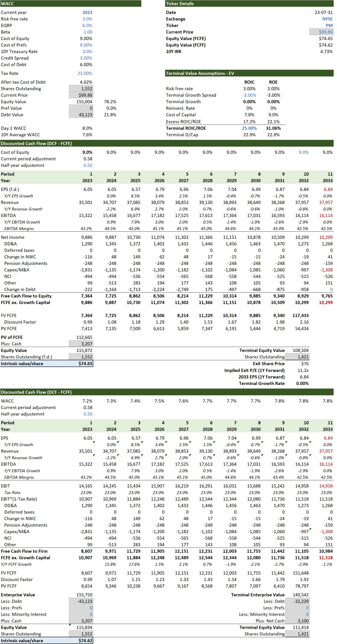Select the Plus: Net Cash 3,100 cell
This screenshot has height=644, width=337.
(297, 621)
